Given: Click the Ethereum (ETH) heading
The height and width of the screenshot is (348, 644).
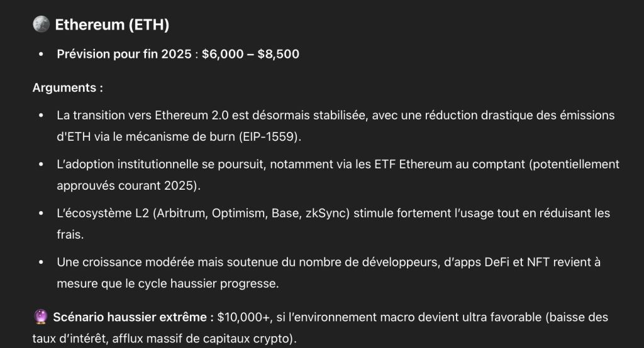Looking at the screenshot, I should tap(112, 24).
